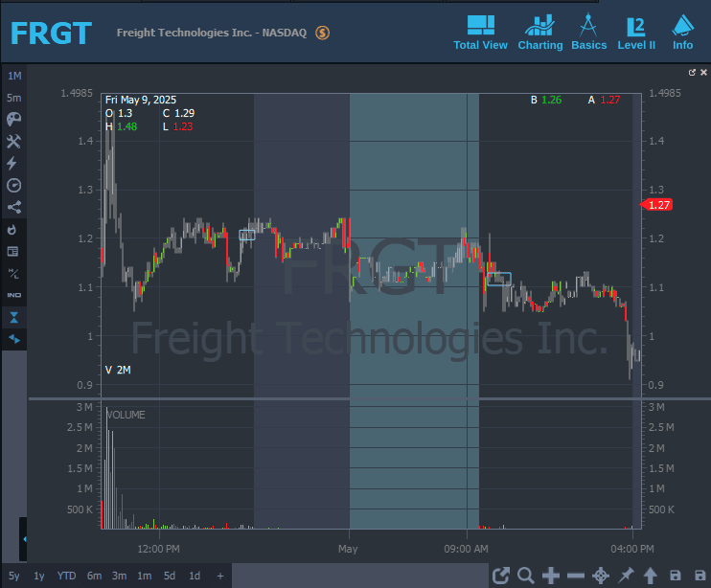711x588 pixels.
Task: Open the chart color palette settings
Action: tap(13, 119)
